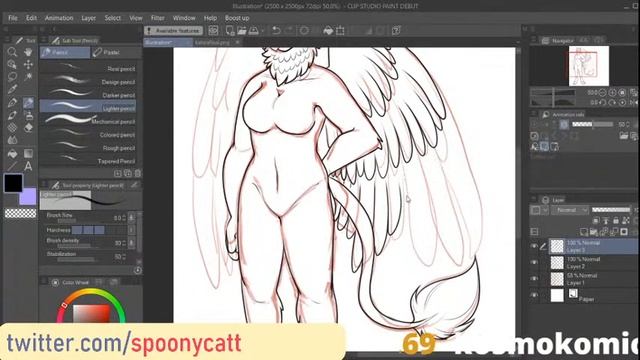Image resolution: width=640 pixels, height=360 pixels.
Task: Open the Edit menu
Action: pyautogui.click(x=31, y=18)
